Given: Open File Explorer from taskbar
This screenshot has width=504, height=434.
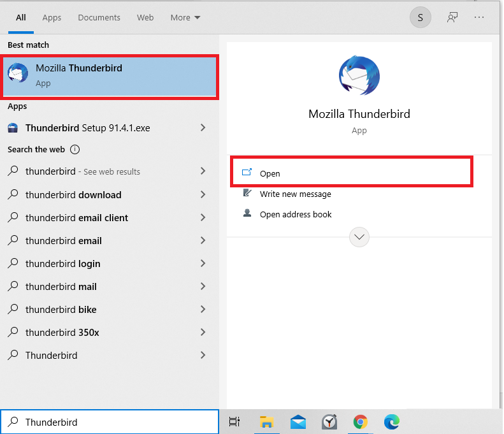Looking at the screenshot, I should [x=267, y=422].
